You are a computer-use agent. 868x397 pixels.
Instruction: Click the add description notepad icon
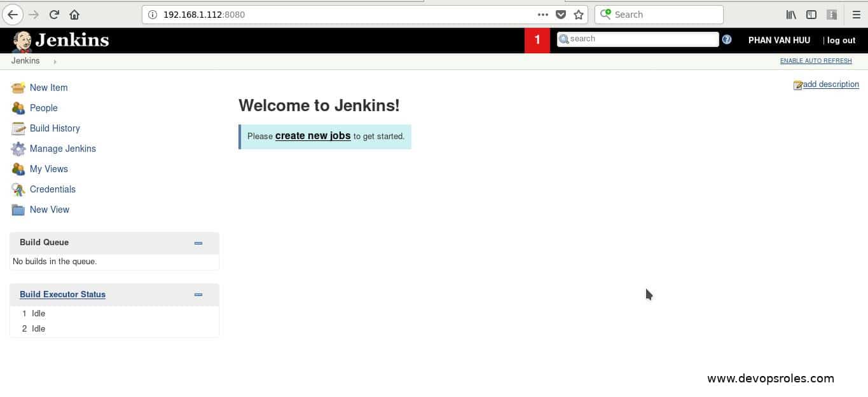(x=797, y=85)
